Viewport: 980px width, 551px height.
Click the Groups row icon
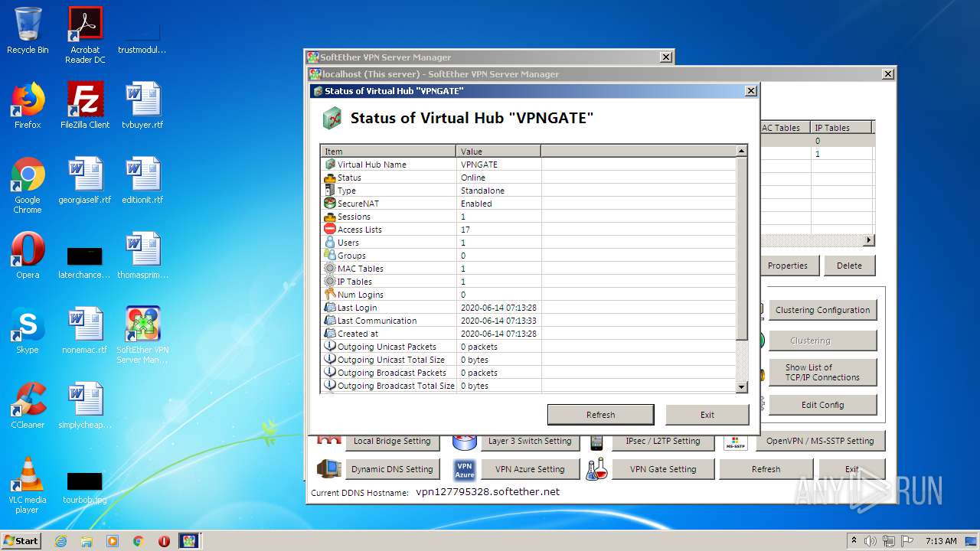pyautogui.click(x=330, y=255)
